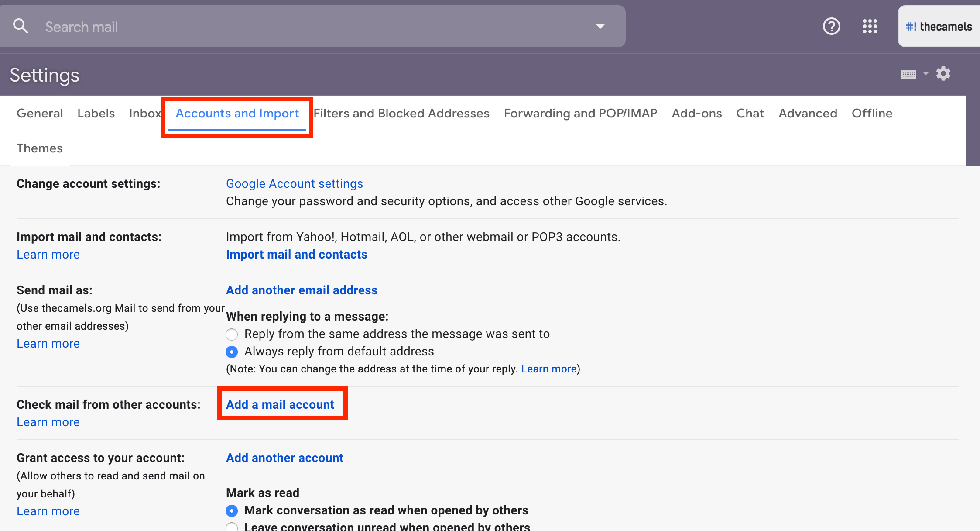Click the search magnifier icon
The width and height of the screenshot is (980, 531).
21,26
